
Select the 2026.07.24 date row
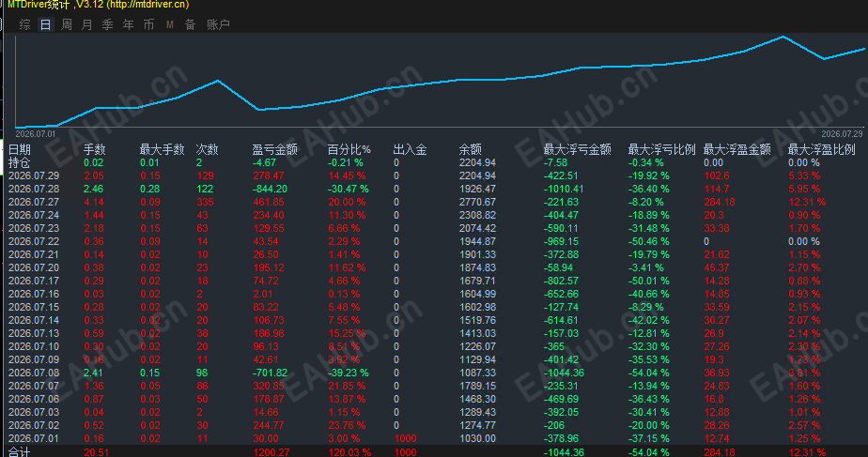[x=34, y=215]
